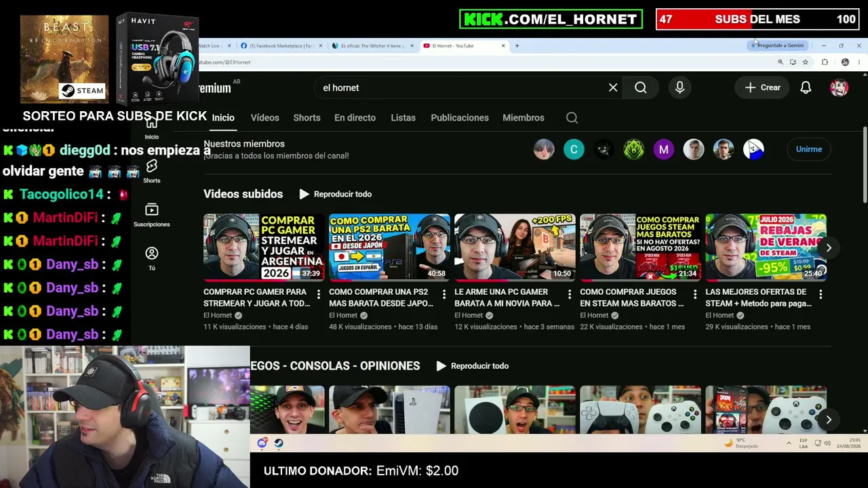This screenshot has width=868, height=488.
Task: Click the PlayStation 5 console thumbnail
Action: [x=389, y=409]
